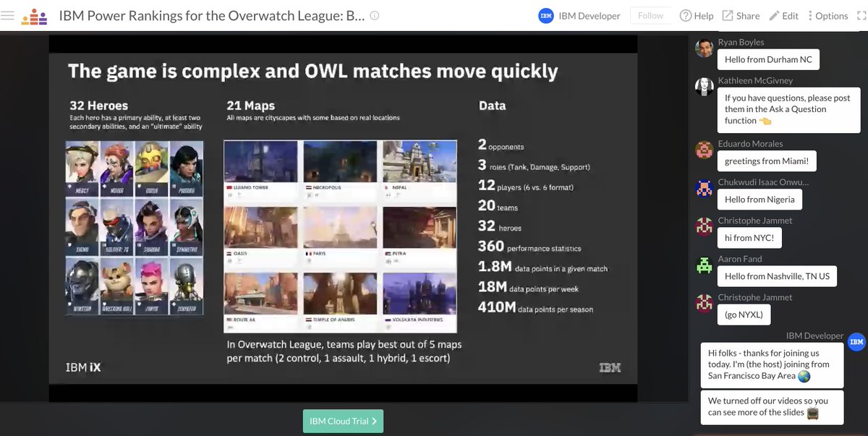The image size is (868, 436).
Task: Select message 'greetings from Miami!'
Action: (766, 161)
